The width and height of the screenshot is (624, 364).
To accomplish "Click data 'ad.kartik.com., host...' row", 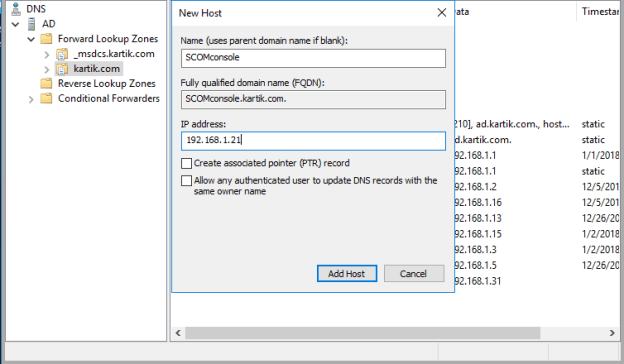I will point(512,124).
